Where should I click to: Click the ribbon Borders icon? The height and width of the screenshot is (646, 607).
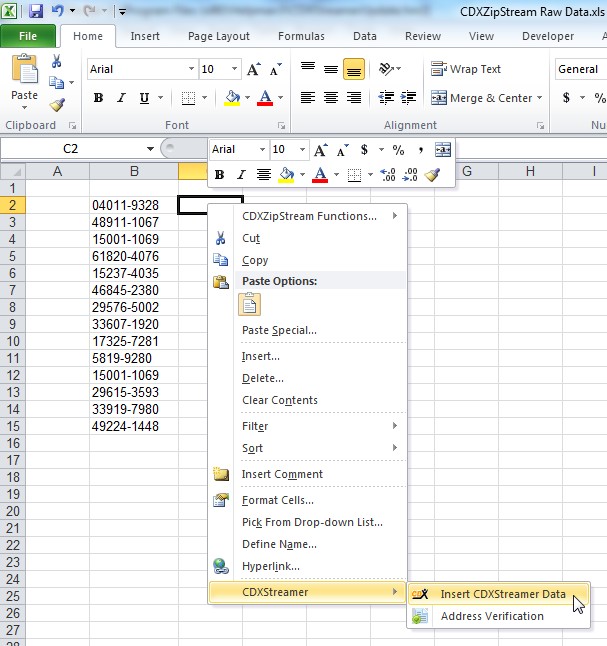tap(188, 98)
